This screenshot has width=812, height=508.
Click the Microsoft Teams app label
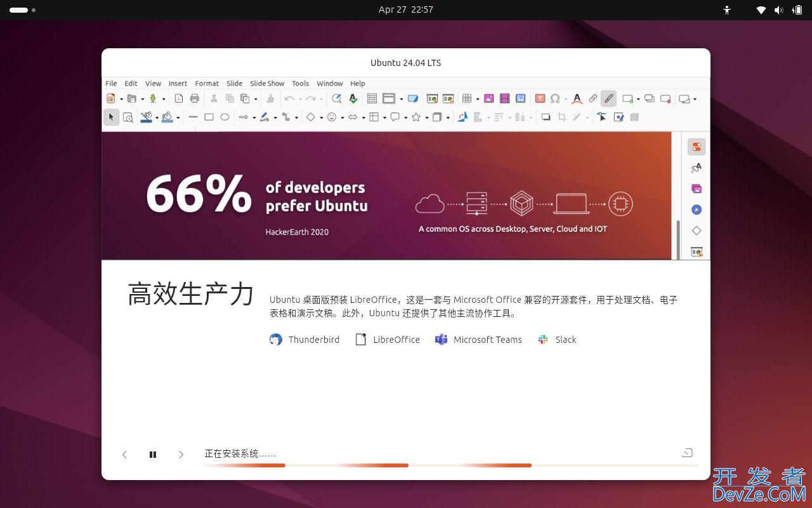click(x=488, y=340)
